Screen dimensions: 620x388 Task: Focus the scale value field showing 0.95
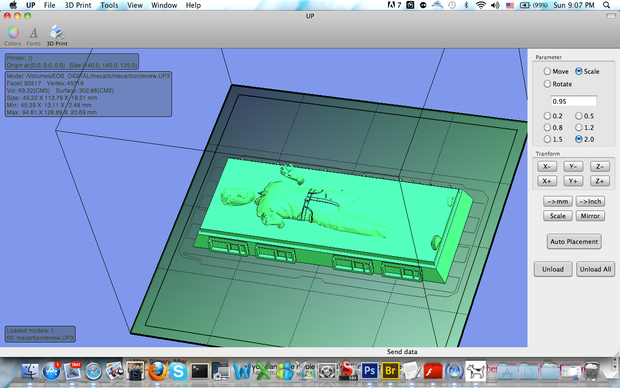[x=573, y=101]
